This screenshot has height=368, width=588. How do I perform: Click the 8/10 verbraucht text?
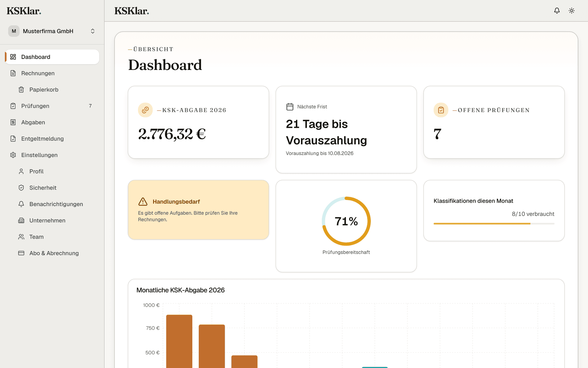tap(533, 214)
